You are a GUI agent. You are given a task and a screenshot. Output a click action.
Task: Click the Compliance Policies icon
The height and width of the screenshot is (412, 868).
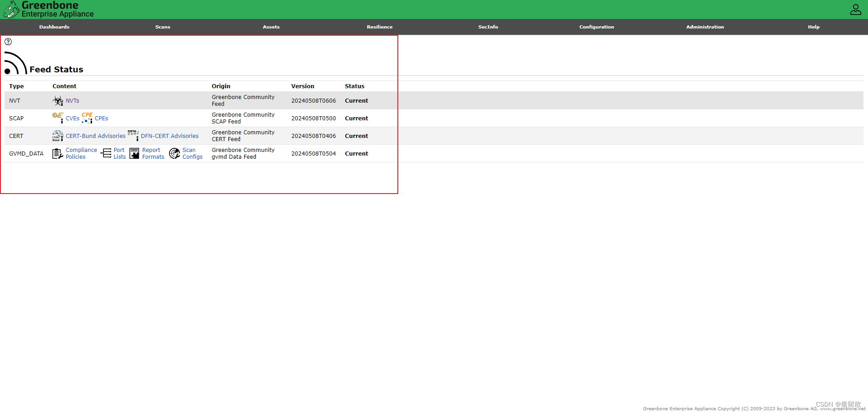pos(58,154)
